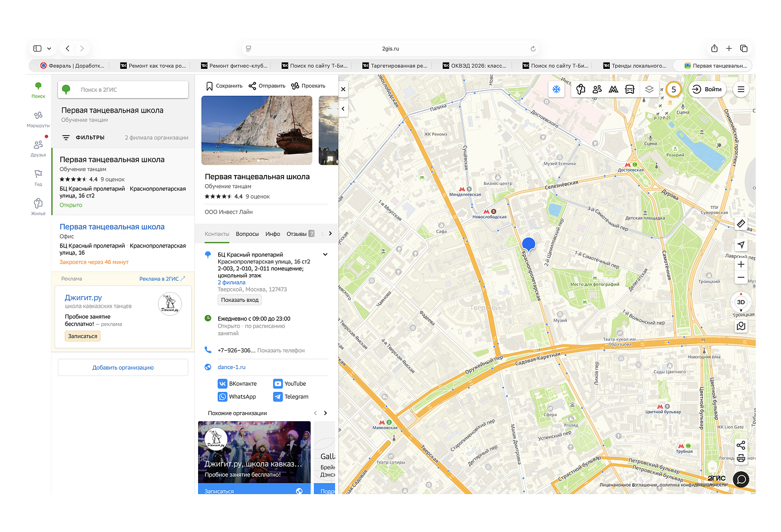Click the beach shipwreck photo thumbnail

click(x=257, y=130)
